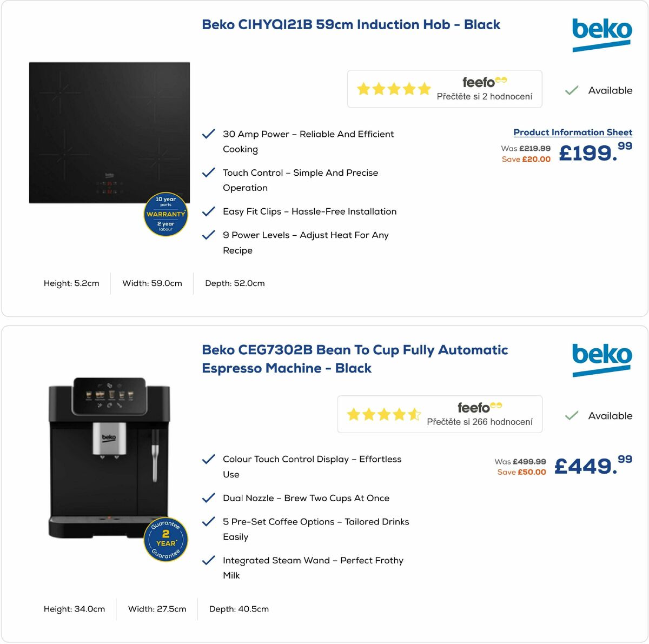Click the checkmark beside Dual Nozzle feature
This screenshot has height=644, width=649.
(209, 497)
